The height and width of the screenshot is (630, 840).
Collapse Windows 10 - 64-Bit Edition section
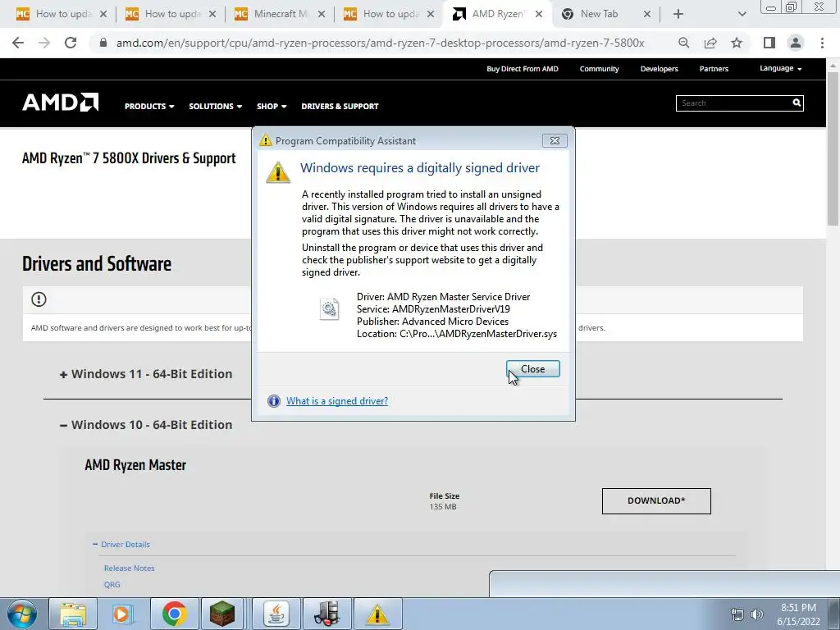[146, 425]
